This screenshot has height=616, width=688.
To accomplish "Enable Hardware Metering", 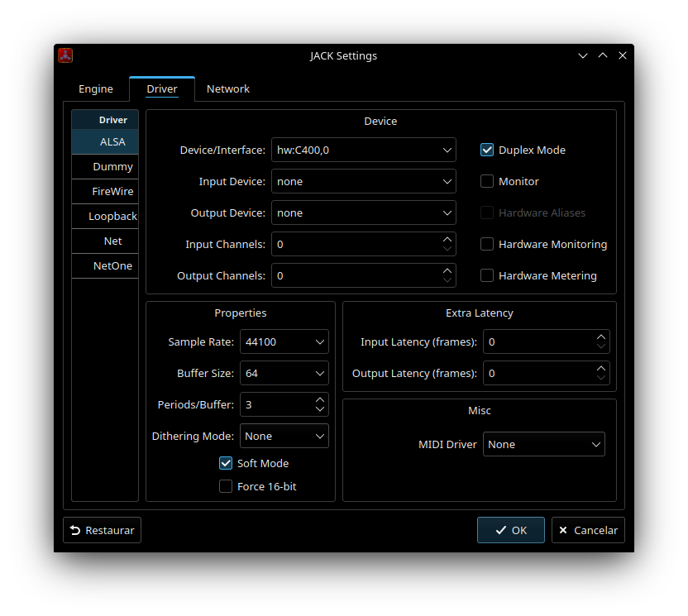I will click(x=487, y=276).
